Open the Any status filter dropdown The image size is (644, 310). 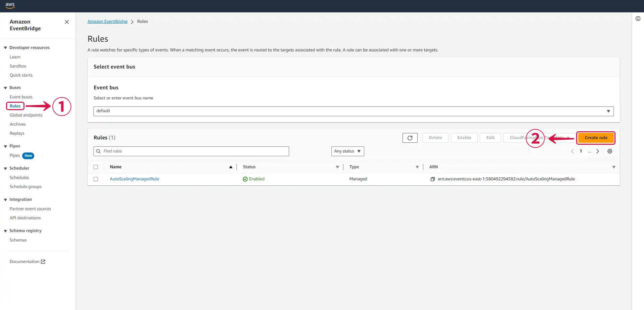tap(347, 151)
